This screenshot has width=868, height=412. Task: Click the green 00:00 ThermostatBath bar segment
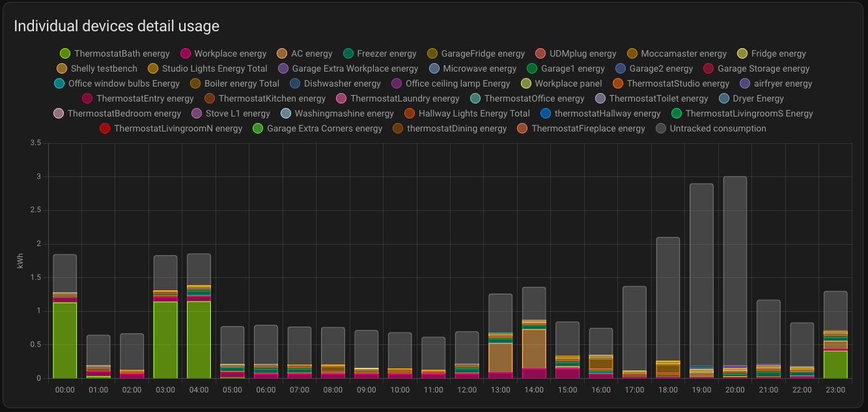pos(65,340)
